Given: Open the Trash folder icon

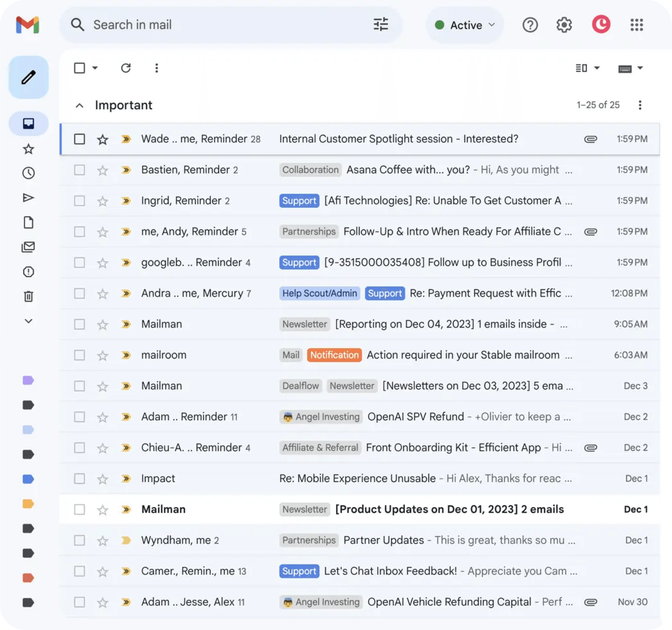Looking at the screenshot, I should pos(28,296).
